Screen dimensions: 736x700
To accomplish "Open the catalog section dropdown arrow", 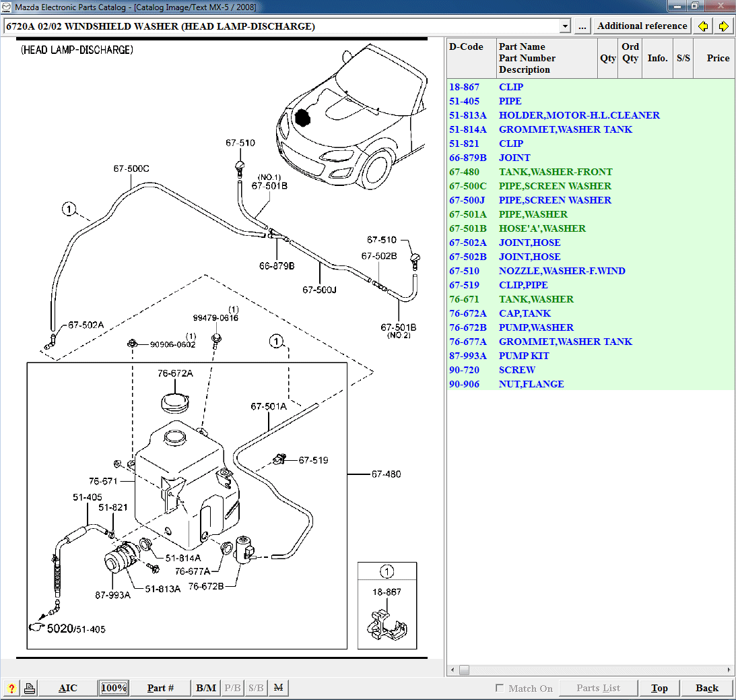I will [565, 26].
